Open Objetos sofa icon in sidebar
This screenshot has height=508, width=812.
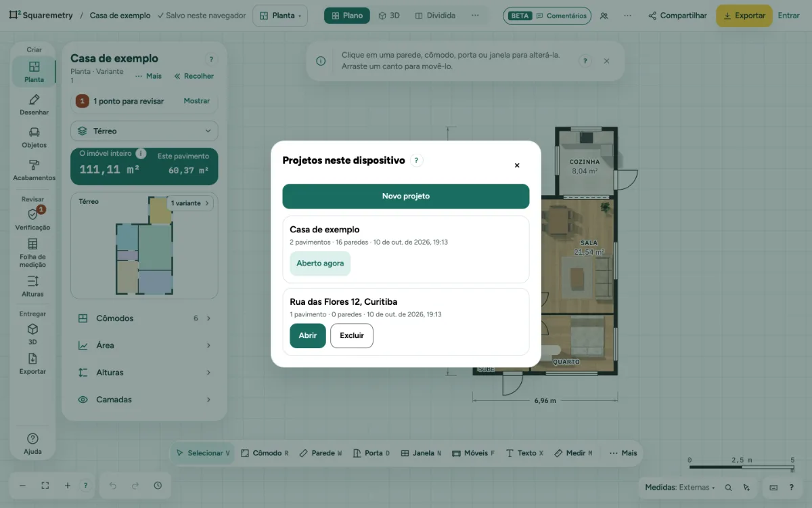click(x=34, y=137)
